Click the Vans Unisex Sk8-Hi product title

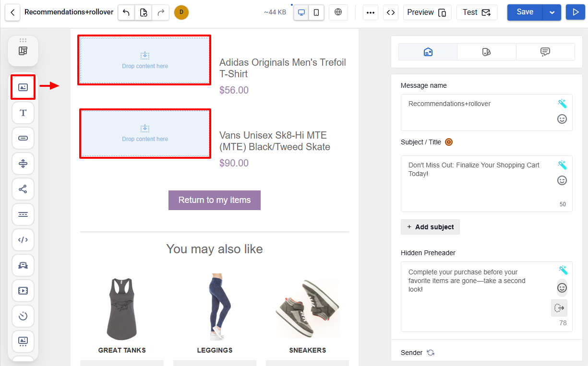(275, 141)
